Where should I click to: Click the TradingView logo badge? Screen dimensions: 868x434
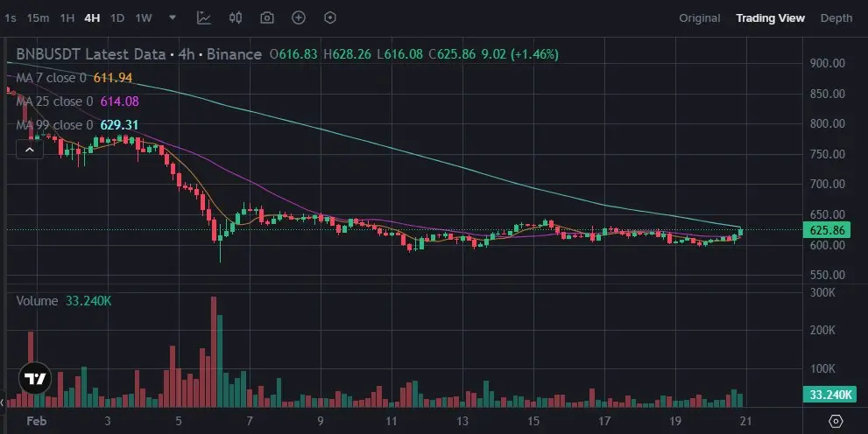pyautogui.click(x=35, y=379)
